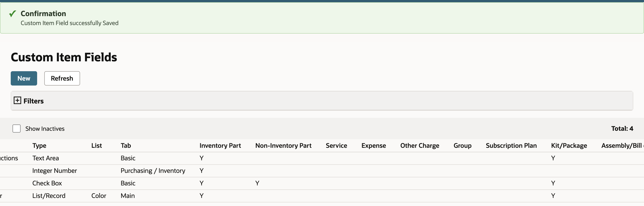The width and height of the screenshot is (644, 206).
Task: Click the Custom Item Fields heading
Action: (x=64, y=57)
